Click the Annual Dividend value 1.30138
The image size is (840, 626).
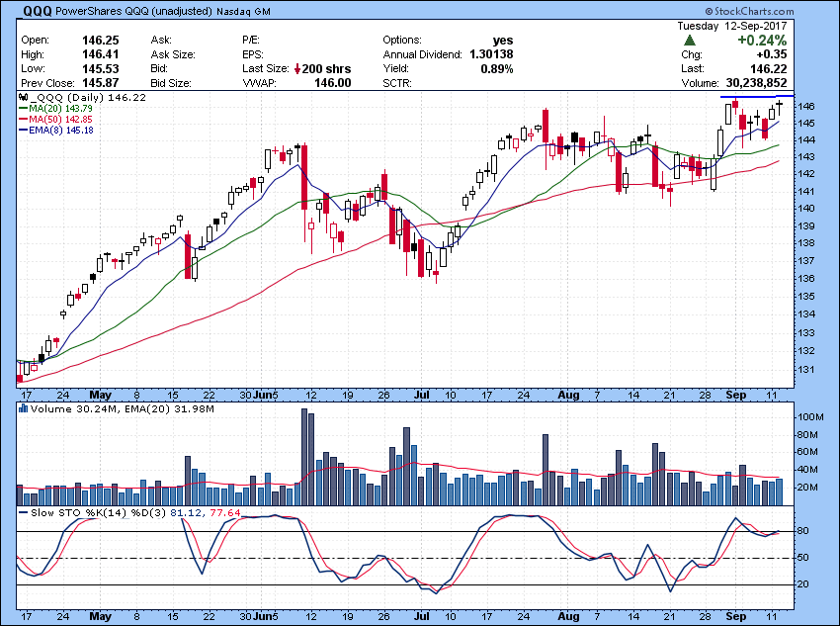(x=491, y=54)
